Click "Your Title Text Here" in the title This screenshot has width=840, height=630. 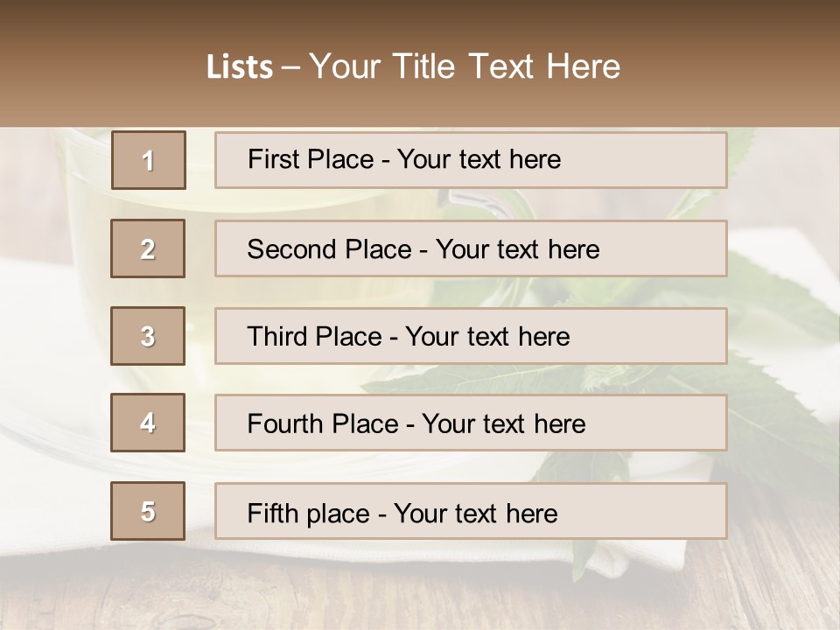coord(465,66)
